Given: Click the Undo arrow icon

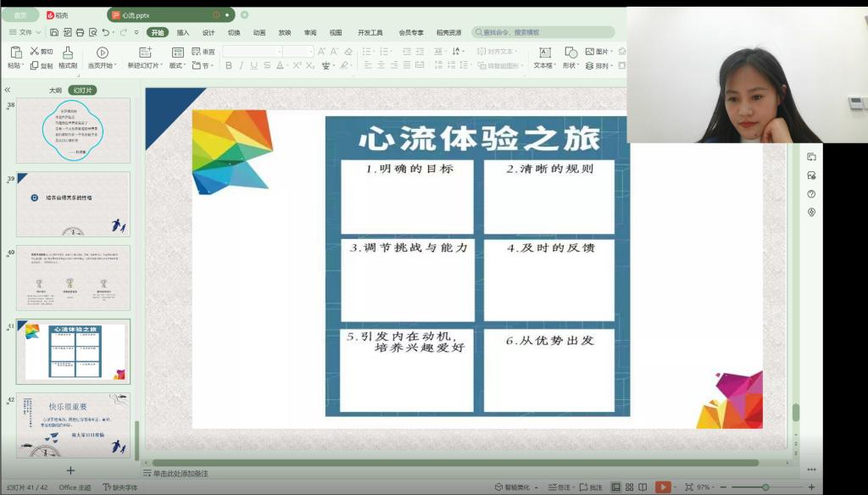Looking at the screenshot, I should pos(105,32).
